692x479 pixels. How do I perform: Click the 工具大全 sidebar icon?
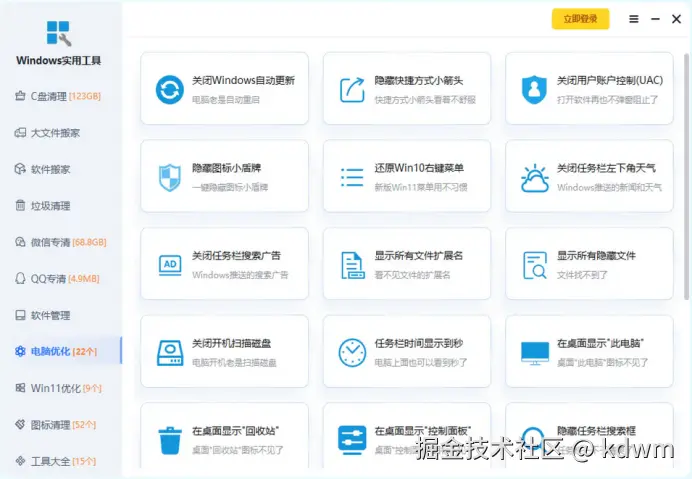point(20,461)
